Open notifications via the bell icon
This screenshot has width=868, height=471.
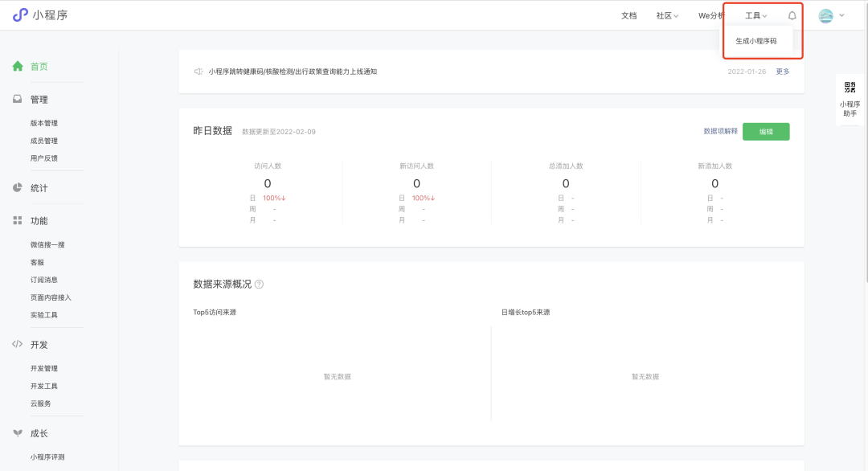[792, 15]
